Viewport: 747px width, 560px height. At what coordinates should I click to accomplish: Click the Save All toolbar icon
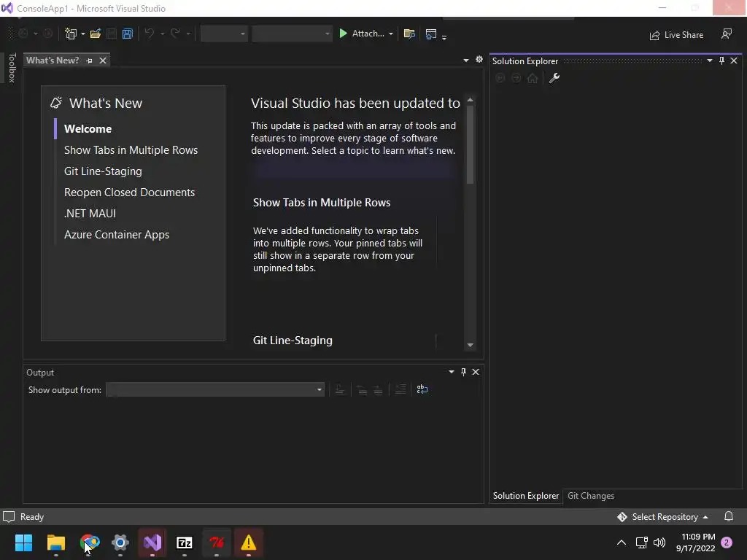(127, 34)
